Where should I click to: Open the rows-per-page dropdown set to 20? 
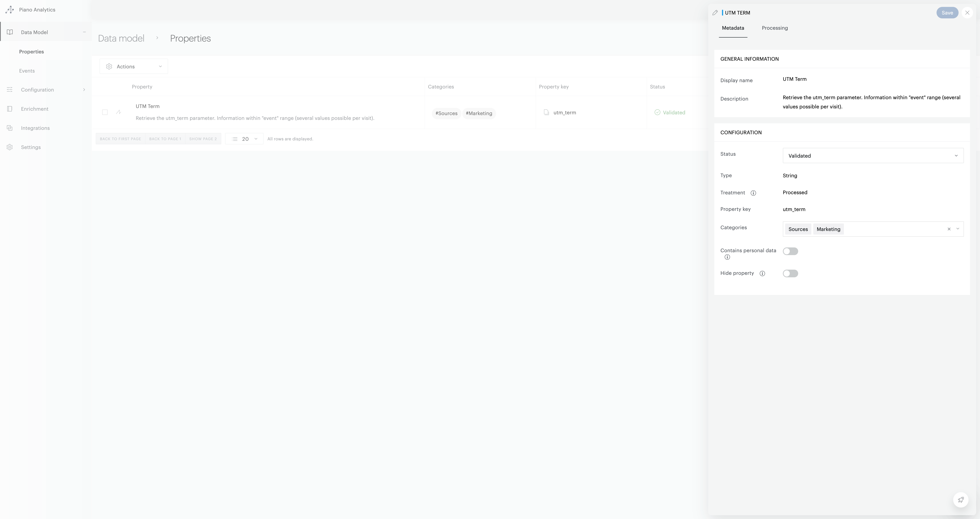pos(245,139)
